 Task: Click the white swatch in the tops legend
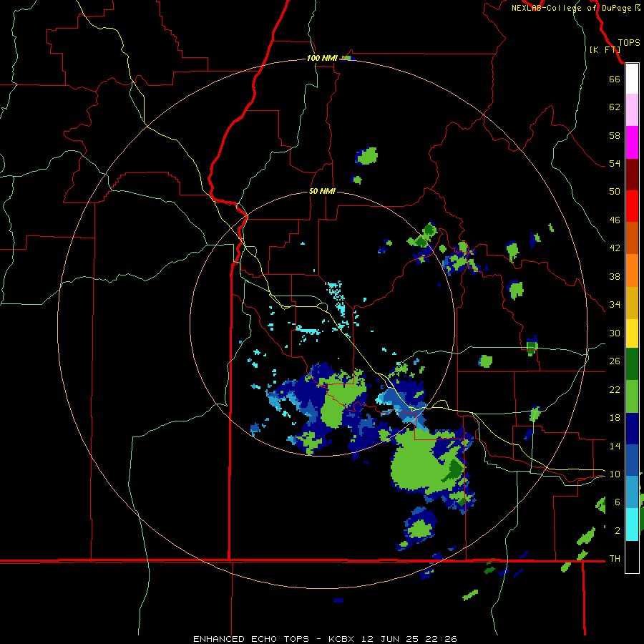(632, 79)
